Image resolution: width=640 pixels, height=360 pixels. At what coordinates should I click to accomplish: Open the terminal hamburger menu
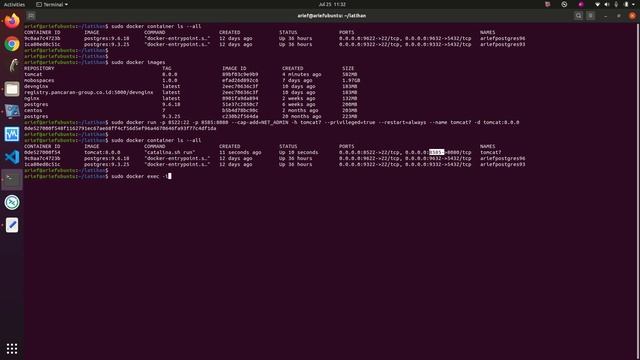coord(591,16)
